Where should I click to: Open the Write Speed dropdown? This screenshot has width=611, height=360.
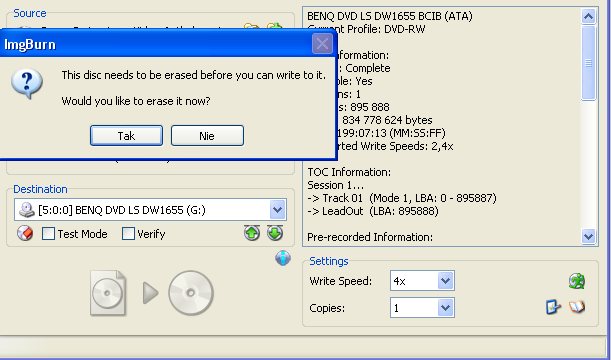point(445,281)
